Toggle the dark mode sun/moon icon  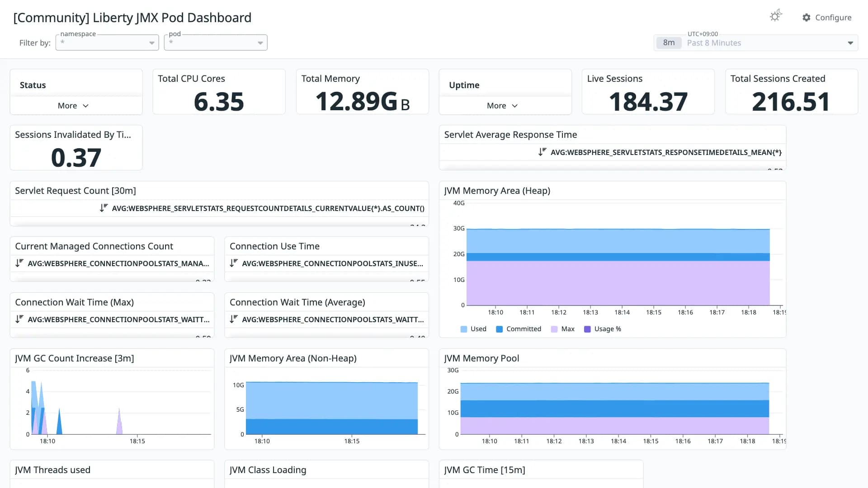tap(776, 16)
